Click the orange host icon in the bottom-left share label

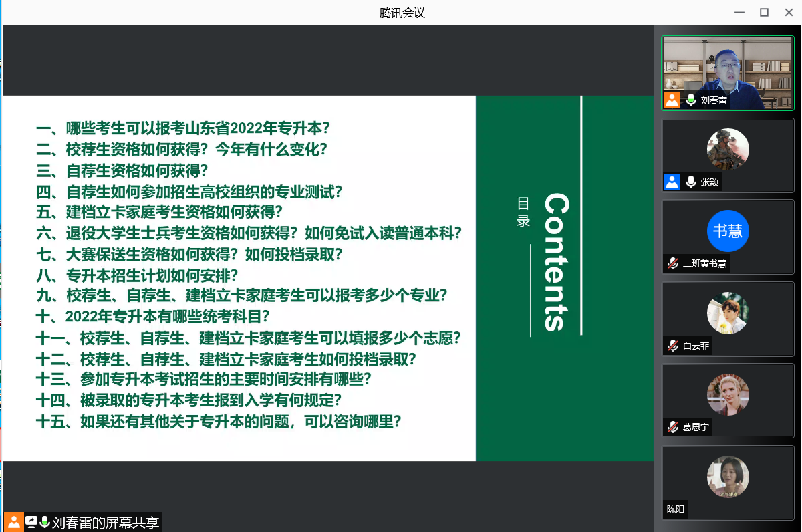coord(14,522)
